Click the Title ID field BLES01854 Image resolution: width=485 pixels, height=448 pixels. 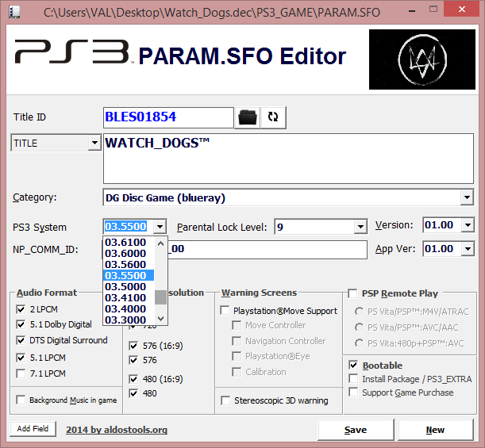(x=168, y=117)
